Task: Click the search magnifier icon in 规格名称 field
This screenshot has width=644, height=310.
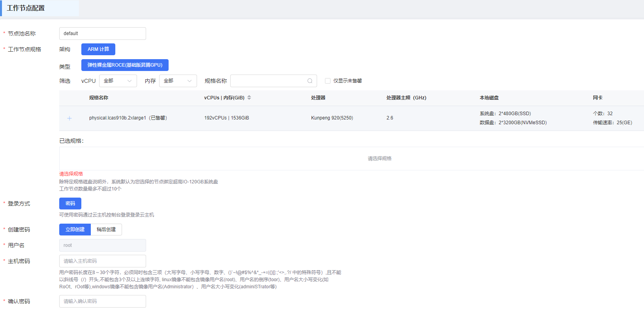Action: click(310, 81)
